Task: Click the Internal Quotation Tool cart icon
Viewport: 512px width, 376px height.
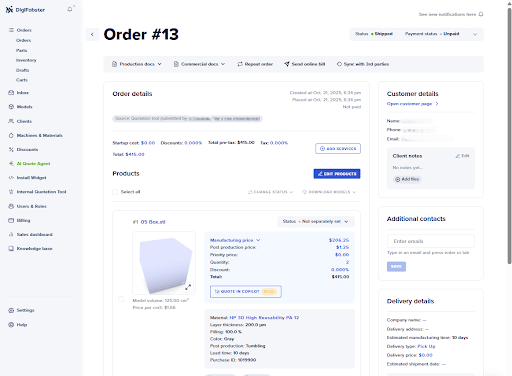Action: pos(11,192)
